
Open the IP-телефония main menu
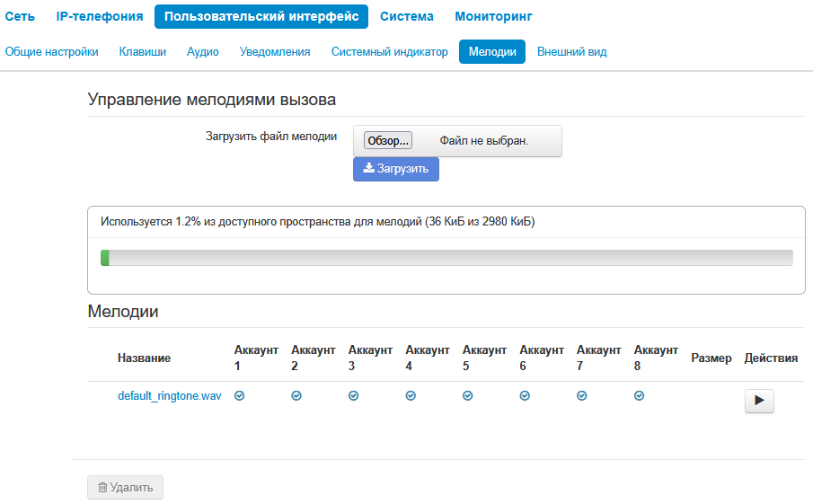point(100,16)
